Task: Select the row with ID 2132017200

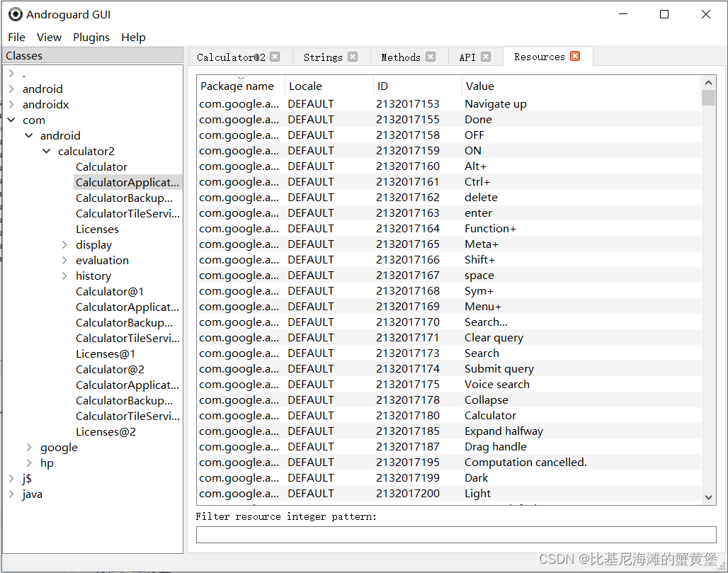Action: (x=448, y=493)
